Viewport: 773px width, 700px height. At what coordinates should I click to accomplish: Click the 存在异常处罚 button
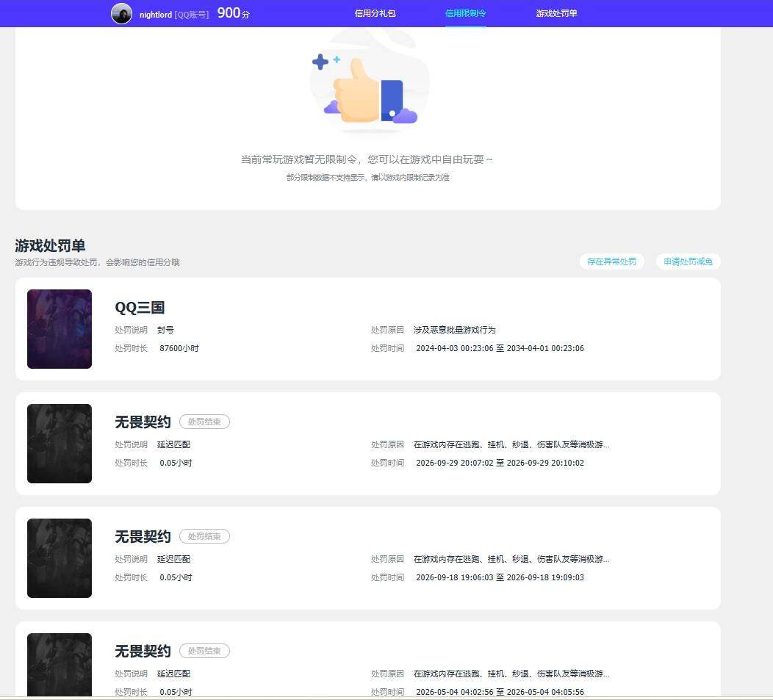[612, 261]
